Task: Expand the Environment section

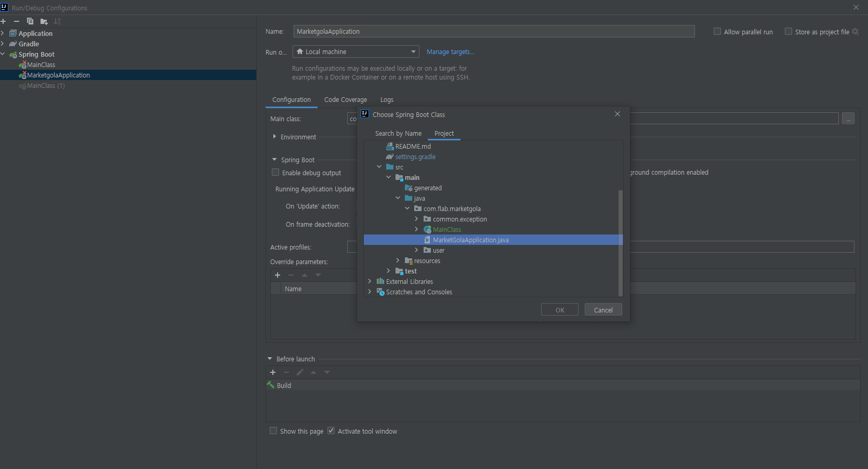Action: pyautogui.click(x=274, y=136)
